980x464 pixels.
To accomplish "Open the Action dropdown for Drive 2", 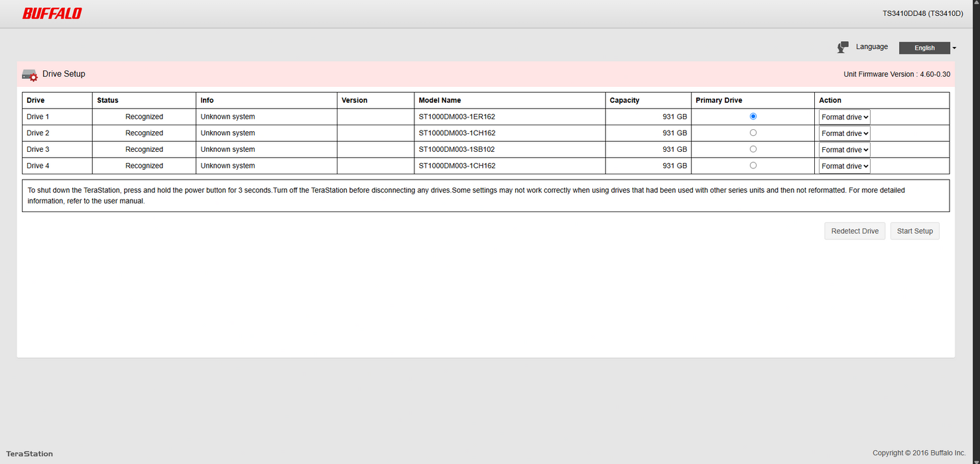I will (844, 133).
